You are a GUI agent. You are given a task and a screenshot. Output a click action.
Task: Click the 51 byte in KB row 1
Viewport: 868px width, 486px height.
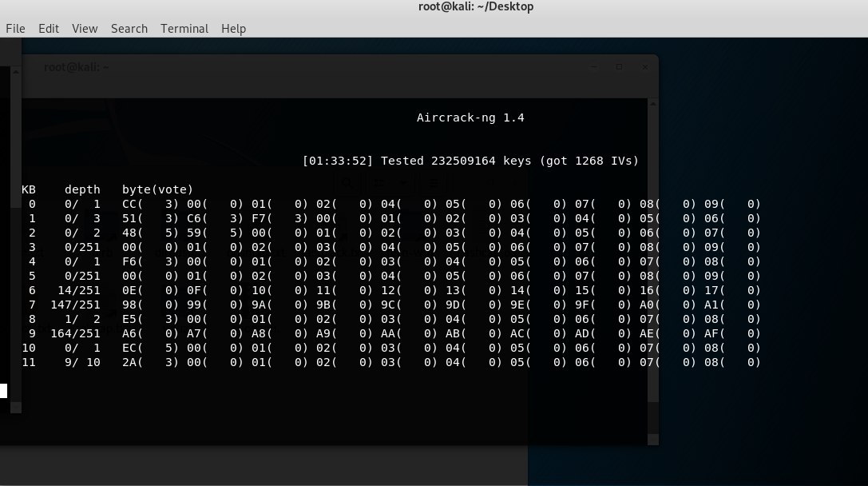[129, 218]
